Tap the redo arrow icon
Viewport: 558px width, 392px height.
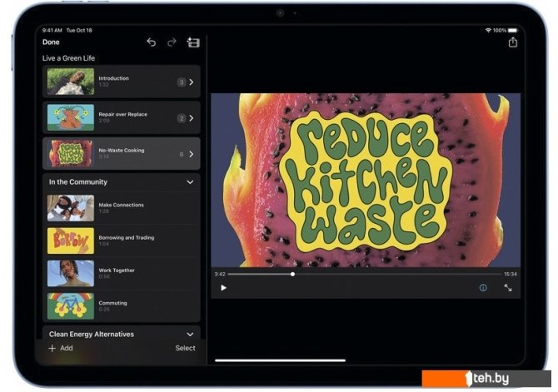(172, 42)
